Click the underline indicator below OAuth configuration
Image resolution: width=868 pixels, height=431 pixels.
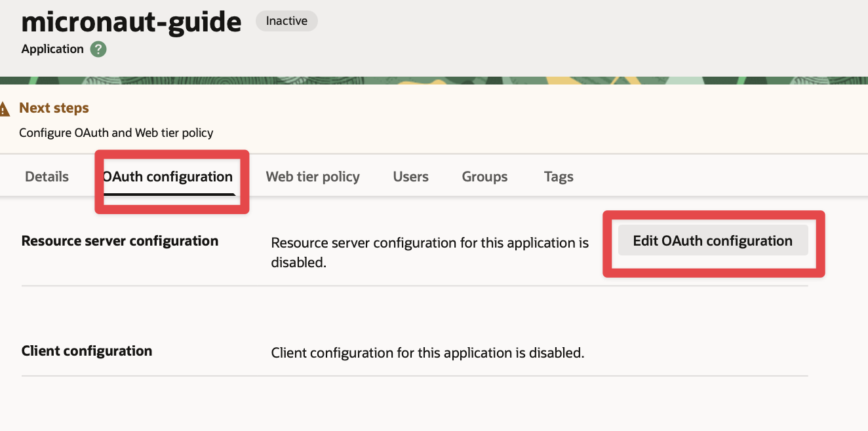[x=168, y=194]
